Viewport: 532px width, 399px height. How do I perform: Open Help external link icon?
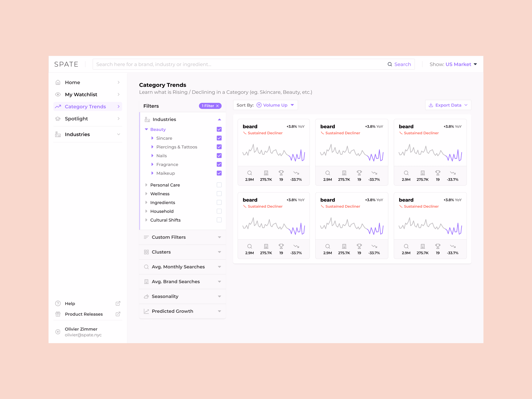(x=118, y=304)
